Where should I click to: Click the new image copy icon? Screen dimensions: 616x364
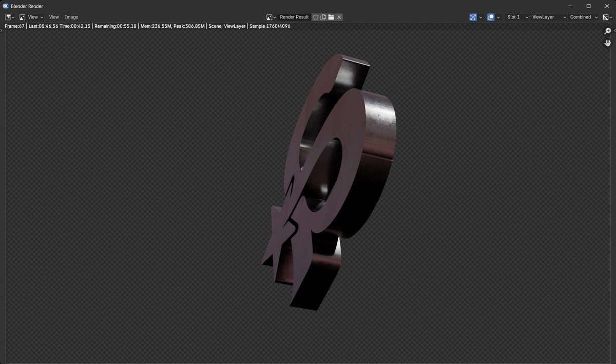tap(323, 17)
